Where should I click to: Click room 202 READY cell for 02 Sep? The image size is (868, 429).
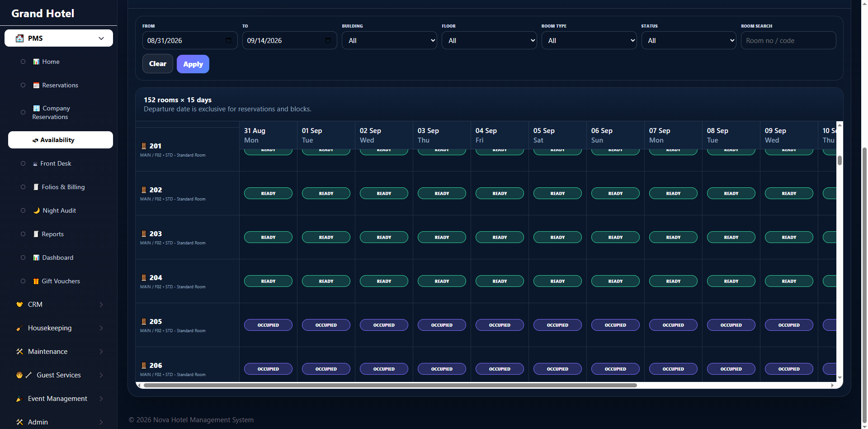pyautogui.click(x=384, y=194)
